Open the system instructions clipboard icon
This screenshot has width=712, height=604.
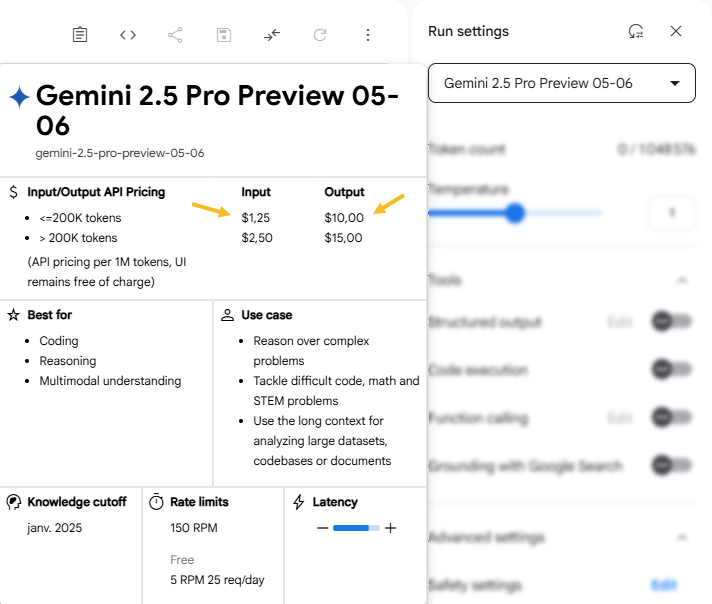point(80,35)
